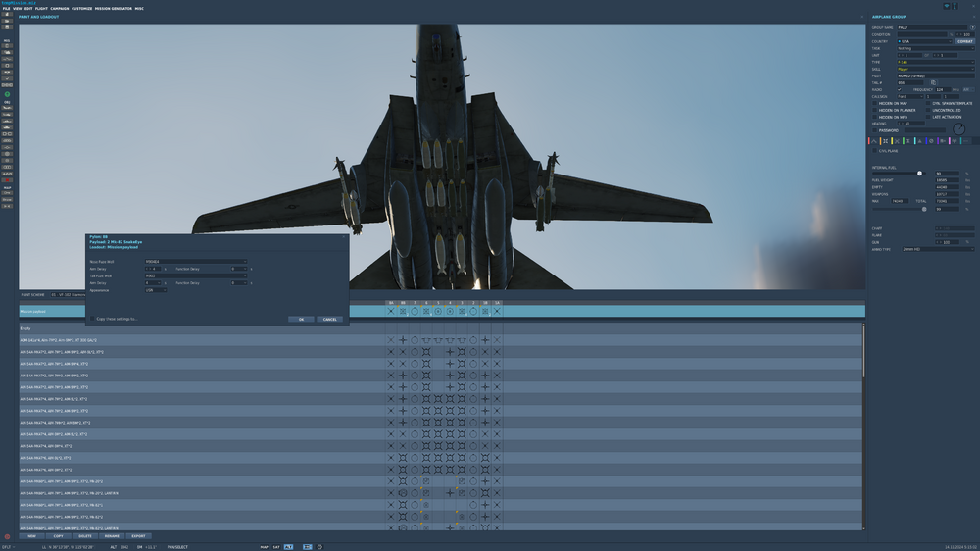Open the tab icon with purple marker
Image resolution: width=980 pixels, height=551 pixels.
pos(943,141)
